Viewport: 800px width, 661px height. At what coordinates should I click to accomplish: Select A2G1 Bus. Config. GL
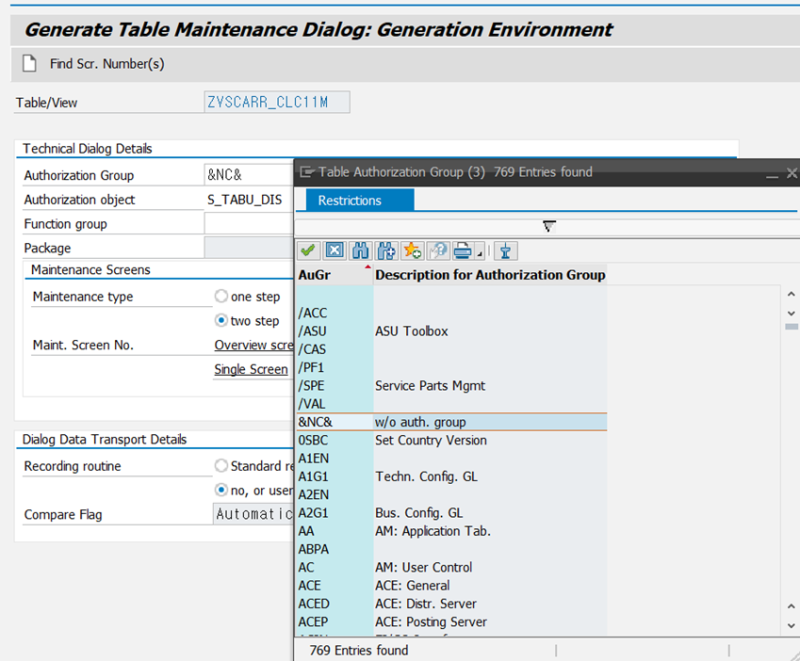tap(452, 513)
